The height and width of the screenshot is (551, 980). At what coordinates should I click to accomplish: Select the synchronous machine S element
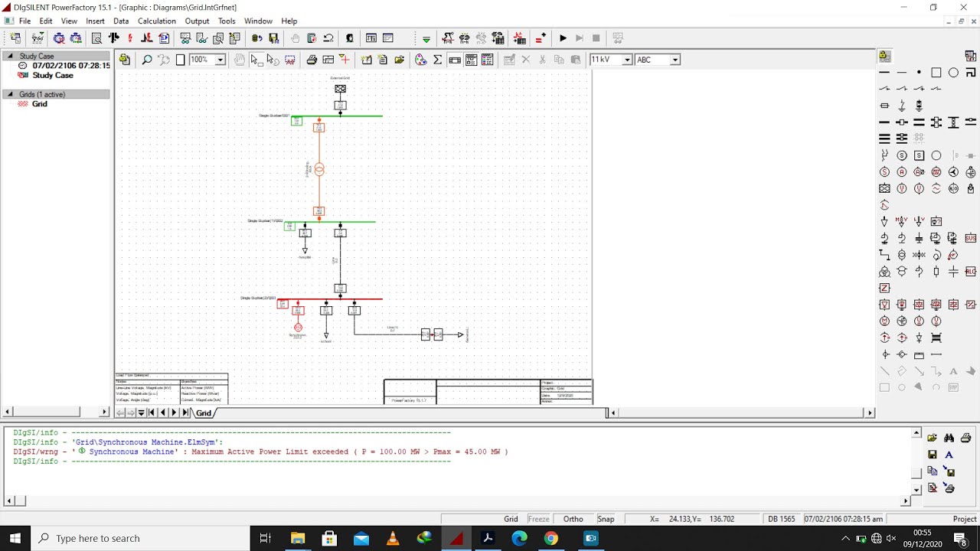click(884, 172)
